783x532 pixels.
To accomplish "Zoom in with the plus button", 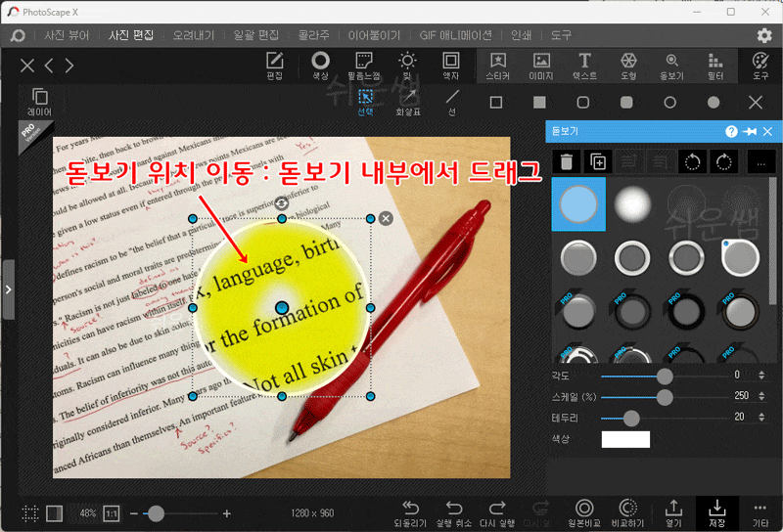I will 227,513.
